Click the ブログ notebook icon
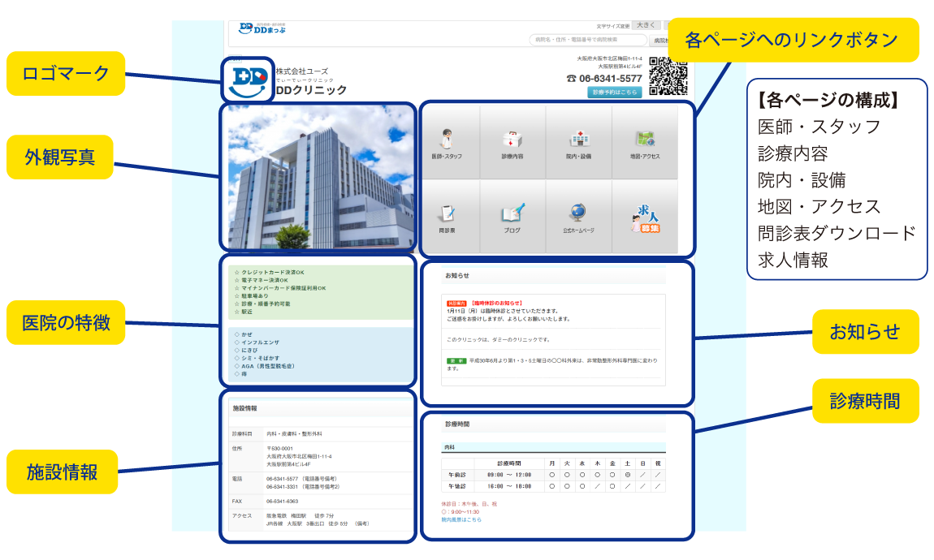The width and height of the screenshot is (934, 560). 512,214
